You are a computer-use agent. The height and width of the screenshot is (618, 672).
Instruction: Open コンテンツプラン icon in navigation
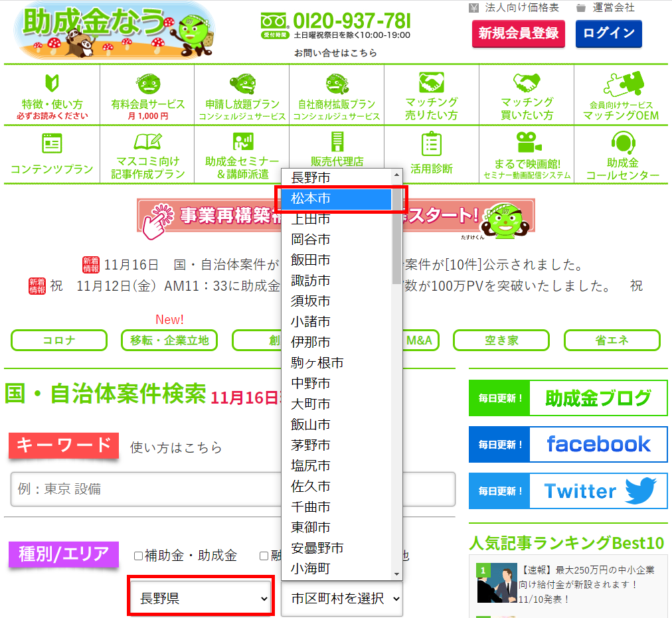point(52,143)
